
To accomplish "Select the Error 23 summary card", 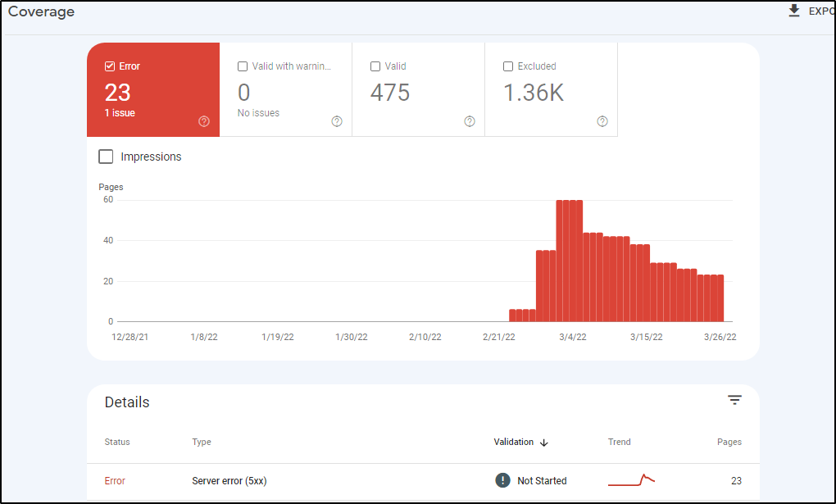I will pos(153,92).
